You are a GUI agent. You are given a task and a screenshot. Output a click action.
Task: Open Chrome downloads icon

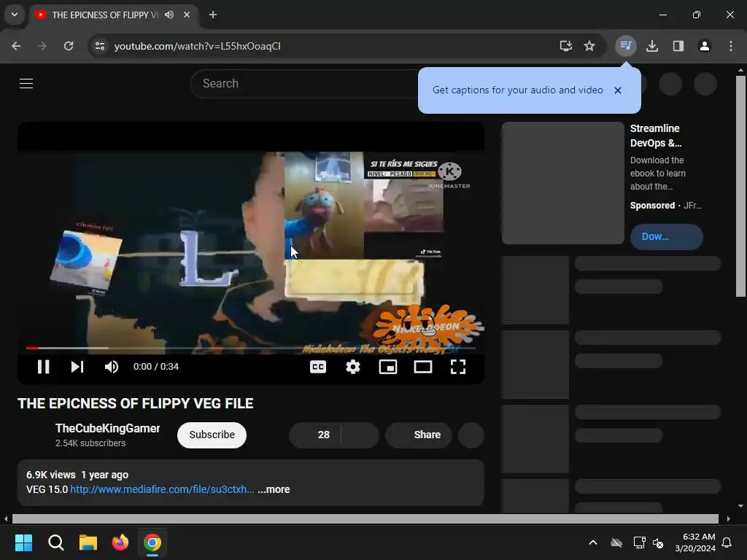pyautogui.click(x=652, y=46)
